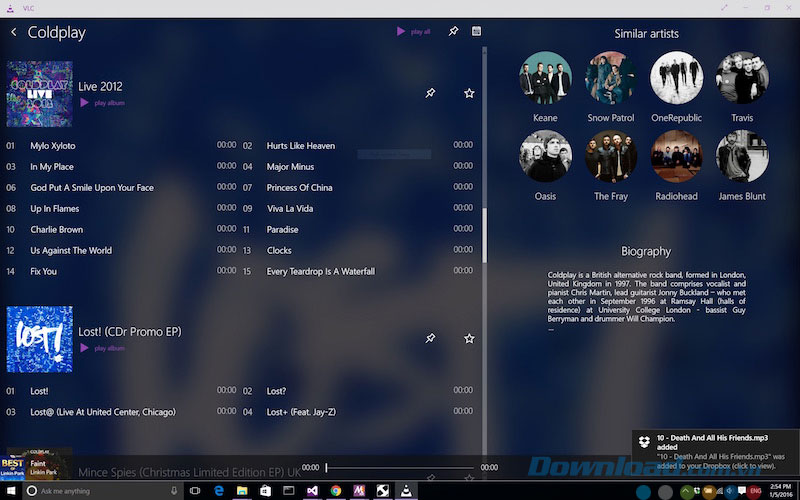Open the Lost! album cover art

(39, 339)
